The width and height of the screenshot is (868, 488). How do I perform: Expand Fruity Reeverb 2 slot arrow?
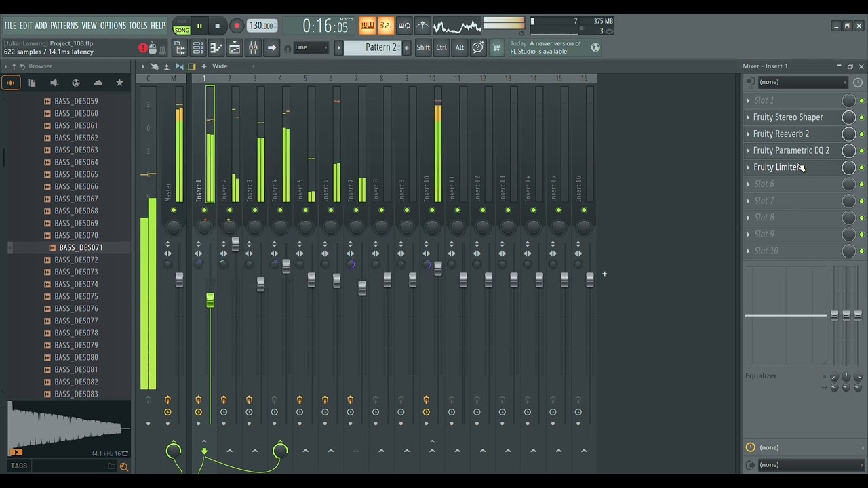tap(749, 134)
